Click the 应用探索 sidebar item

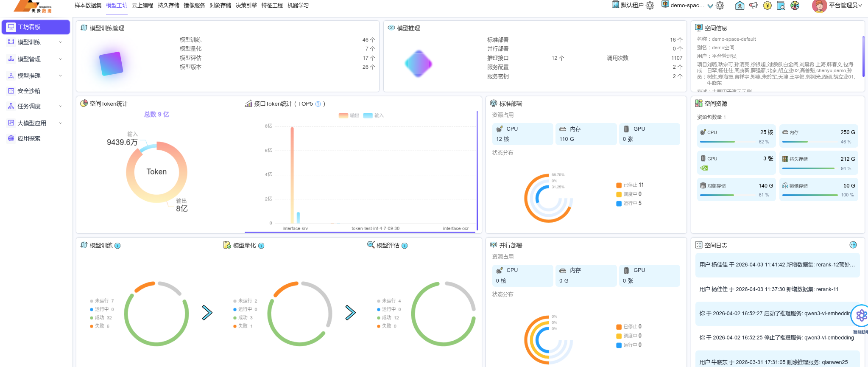coord(29,138)
